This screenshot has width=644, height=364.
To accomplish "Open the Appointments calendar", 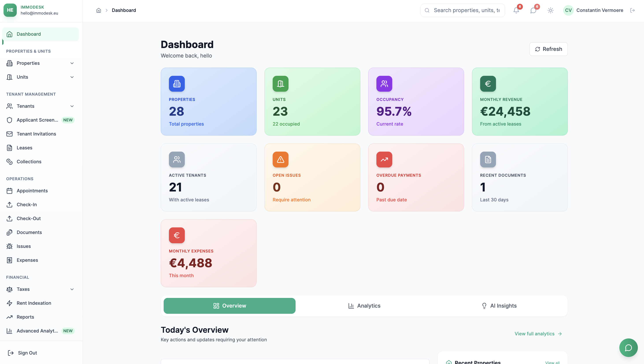I will [32, 191].
